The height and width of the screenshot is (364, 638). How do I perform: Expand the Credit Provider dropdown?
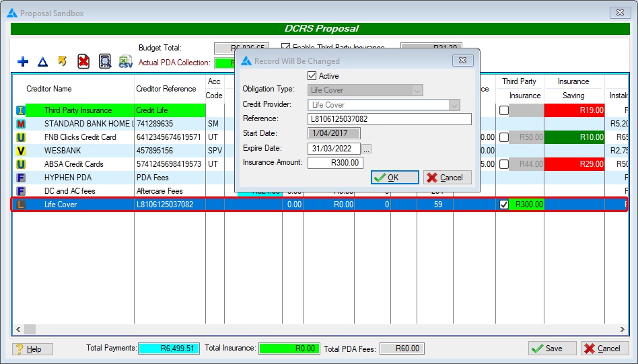click(454, 105)
